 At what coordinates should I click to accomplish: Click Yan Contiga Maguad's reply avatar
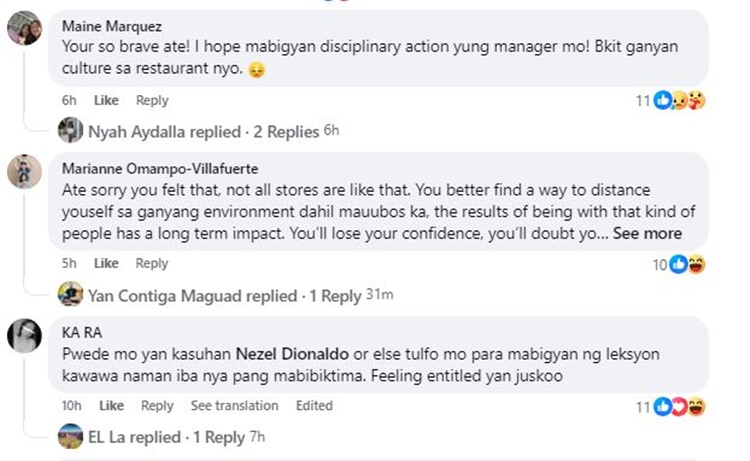(70, 295)
